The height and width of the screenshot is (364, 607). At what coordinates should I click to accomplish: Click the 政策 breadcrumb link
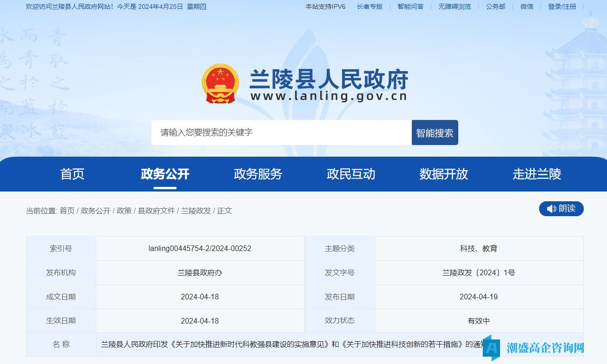pos(124,211)
